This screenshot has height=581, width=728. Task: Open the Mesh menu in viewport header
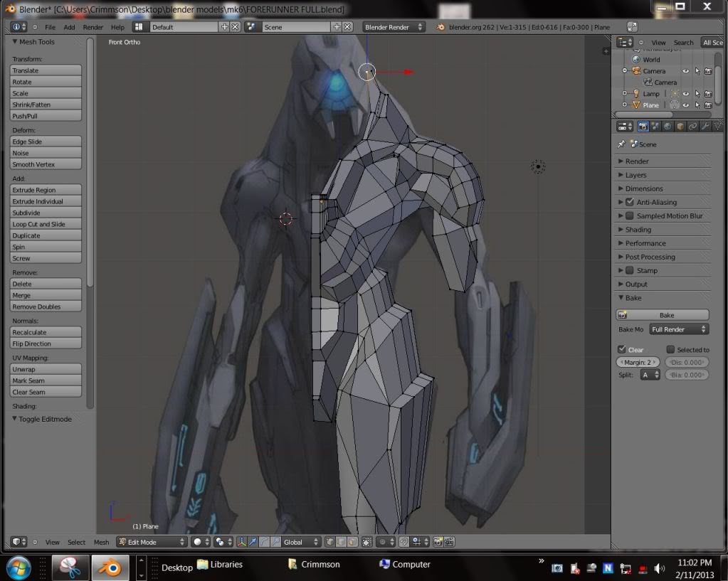tap(102, 542)
